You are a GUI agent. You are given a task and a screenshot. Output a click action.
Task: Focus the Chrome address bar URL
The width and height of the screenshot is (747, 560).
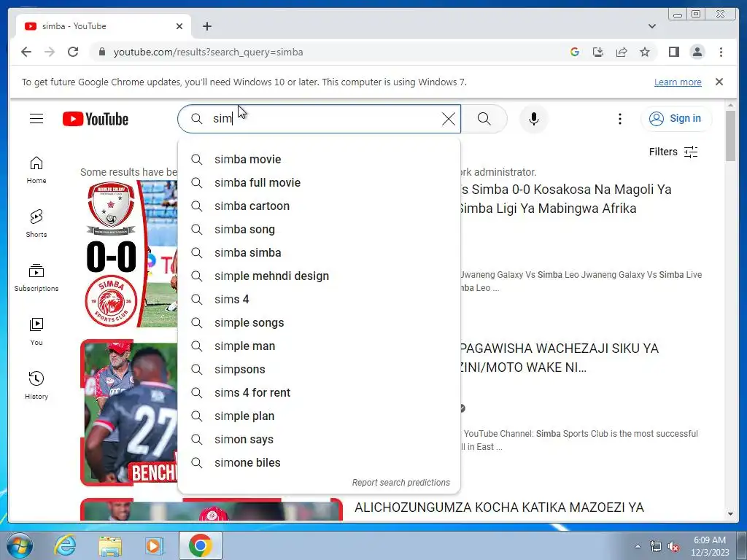[x=208, y=52]
